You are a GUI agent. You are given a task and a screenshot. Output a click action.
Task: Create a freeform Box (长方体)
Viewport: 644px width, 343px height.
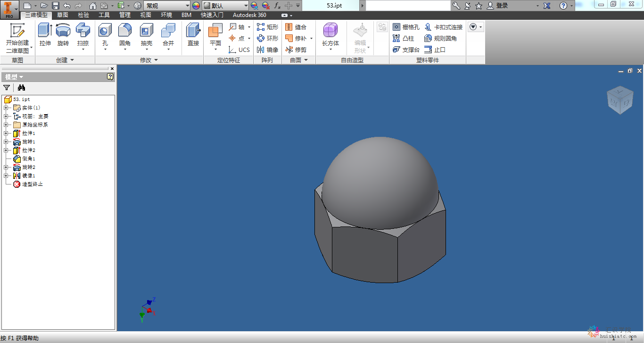(330, 37)
